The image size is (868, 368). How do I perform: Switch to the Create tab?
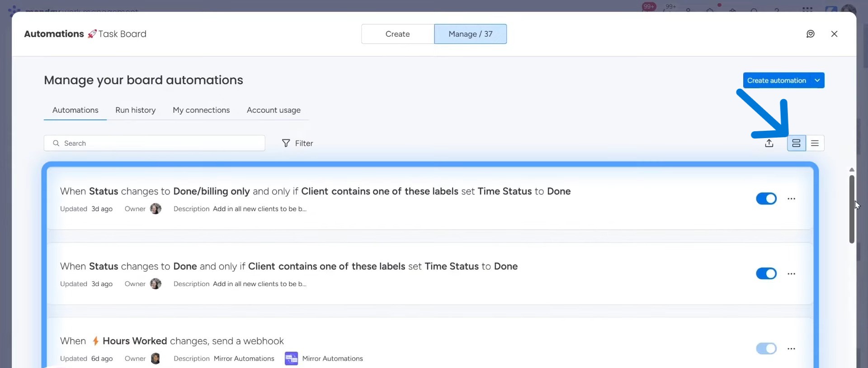coord(398,34)
